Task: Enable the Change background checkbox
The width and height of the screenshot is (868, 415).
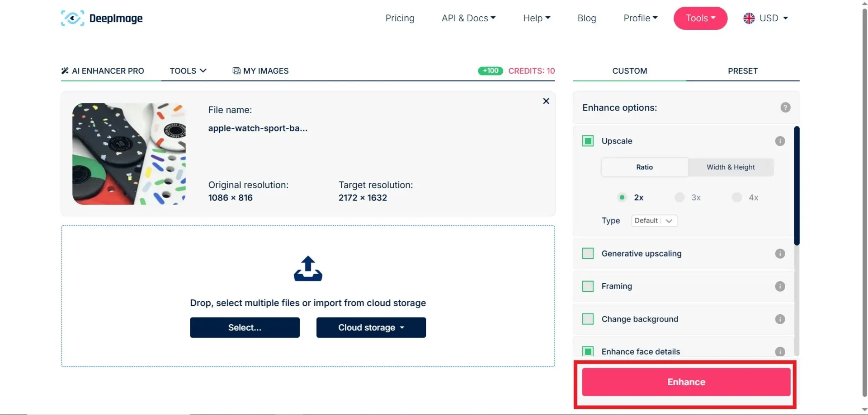Action: click(x=588, y=319)
